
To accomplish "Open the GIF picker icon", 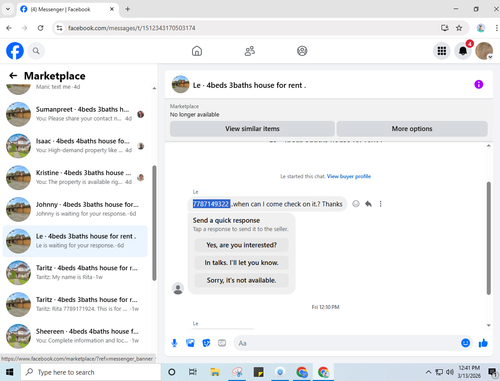I will point(222,343).
